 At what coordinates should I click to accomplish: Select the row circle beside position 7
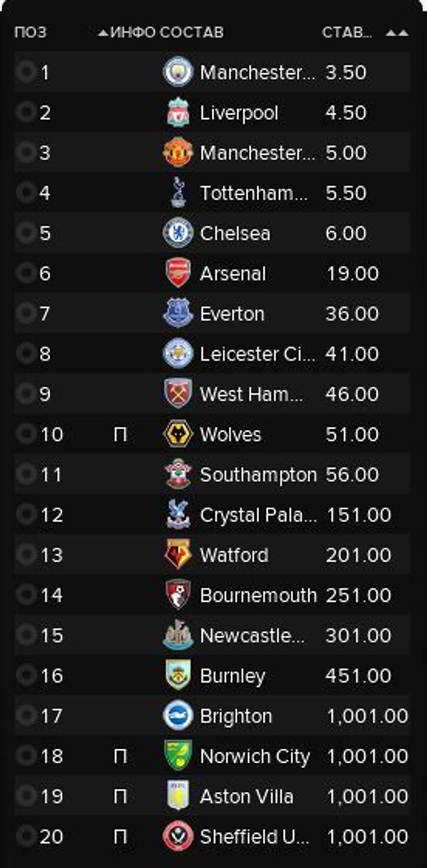point(25,313)
